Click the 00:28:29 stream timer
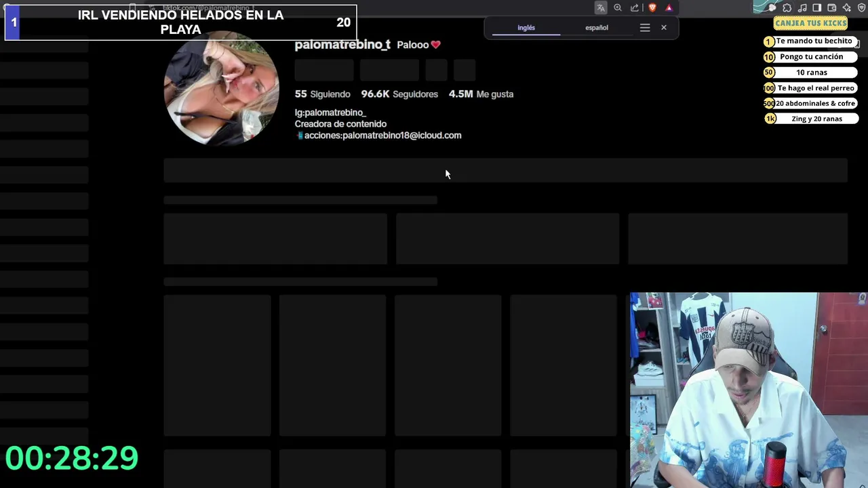Screen dimensions: 868x488 [72, 458]
